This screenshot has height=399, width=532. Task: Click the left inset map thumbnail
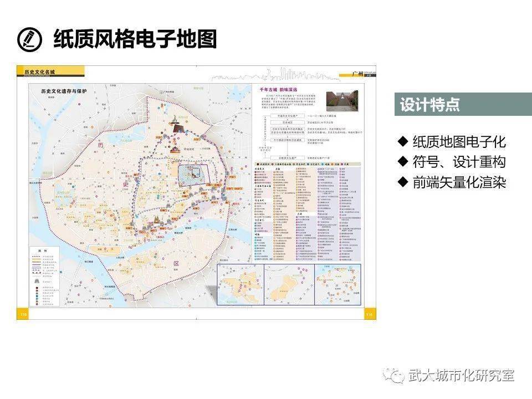(x=241, y=285)
